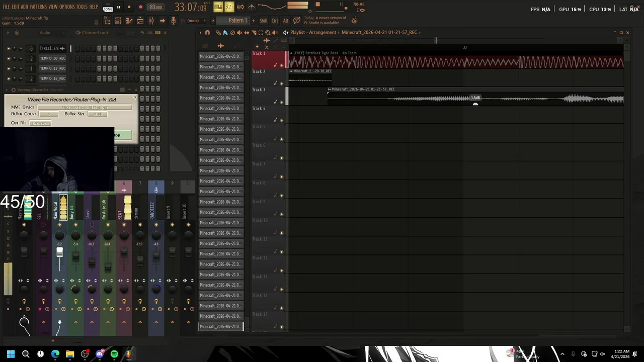644x362 pixels.
Task: Open Buffer Size value 2048 selector
Action: tap(97, 114)
